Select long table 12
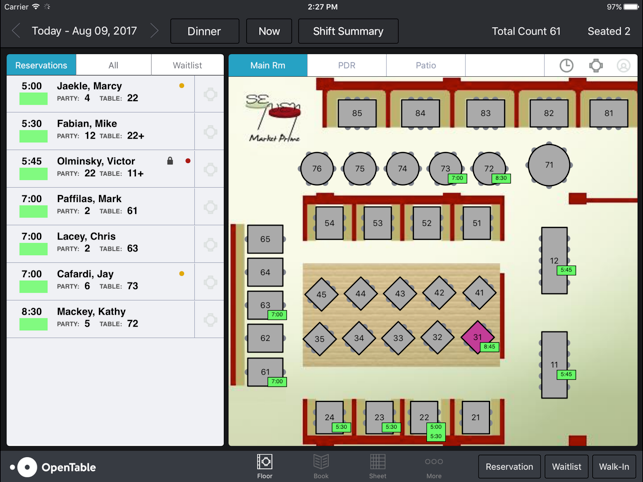 pyautogui.click(x=554, y=260)
